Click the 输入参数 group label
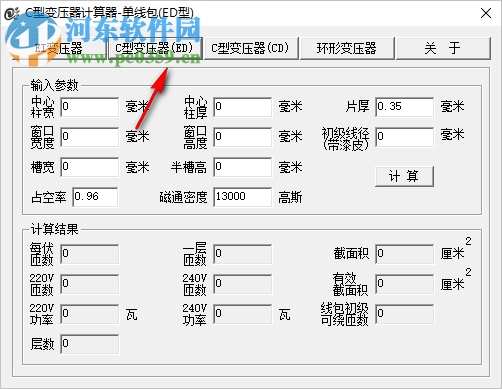Screen dimensions: 502x389 point(54,85)
